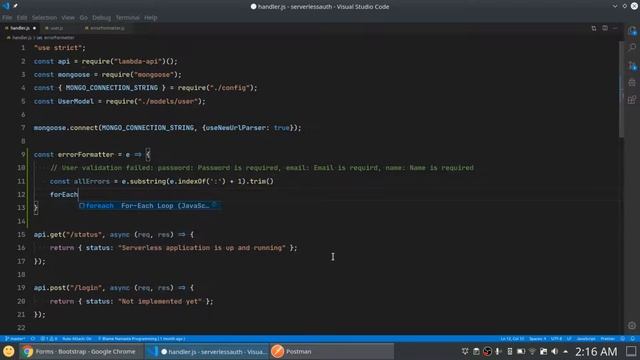Click the master git branch in status bar
Screen dimensions: 640x360
15,339
